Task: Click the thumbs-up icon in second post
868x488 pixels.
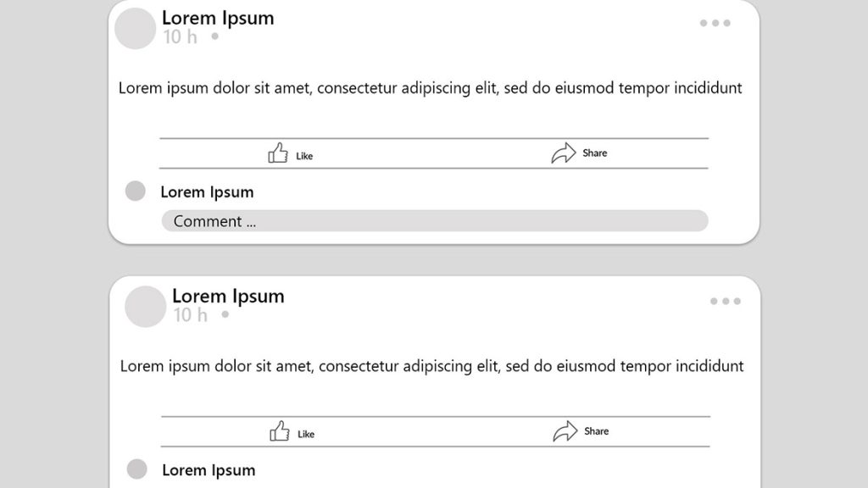Action: click(x=280, y=431)
